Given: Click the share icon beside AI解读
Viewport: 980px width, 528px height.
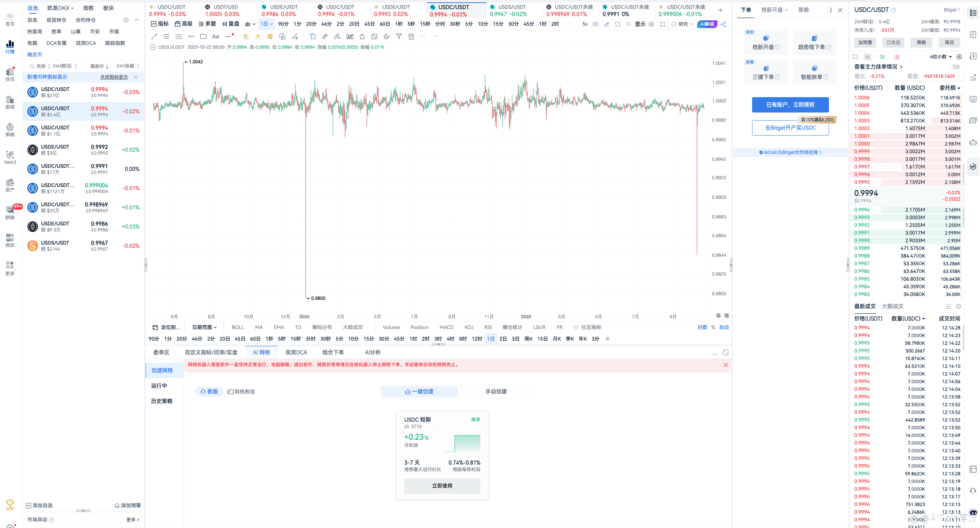Looking at the screenshot, I should click(x=724, y=24).
